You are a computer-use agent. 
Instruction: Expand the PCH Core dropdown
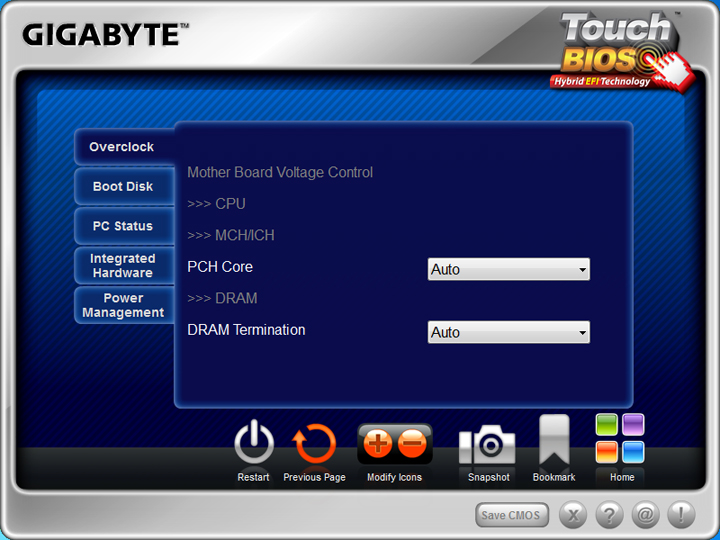click(508, 269)
